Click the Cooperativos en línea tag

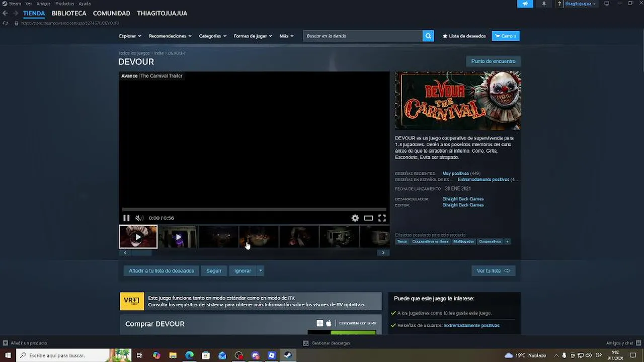430,241
